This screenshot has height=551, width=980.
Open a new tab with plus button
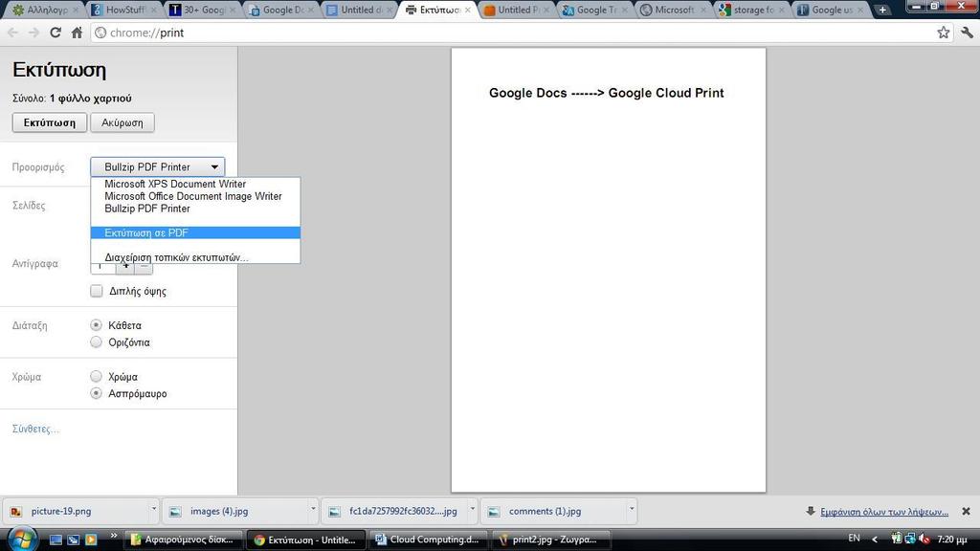[x=881, y=10]
